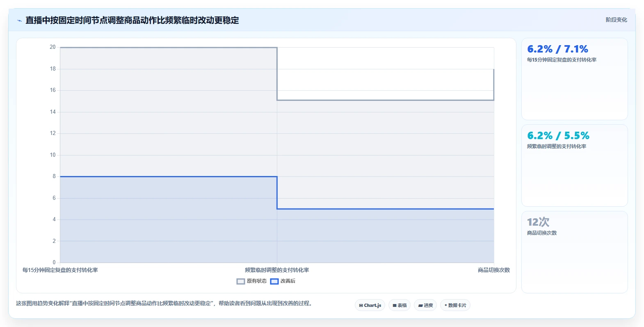Click the 商品切换次数 card caption
The height and width of the screenshot is (327, 644).
click(542, 233)
